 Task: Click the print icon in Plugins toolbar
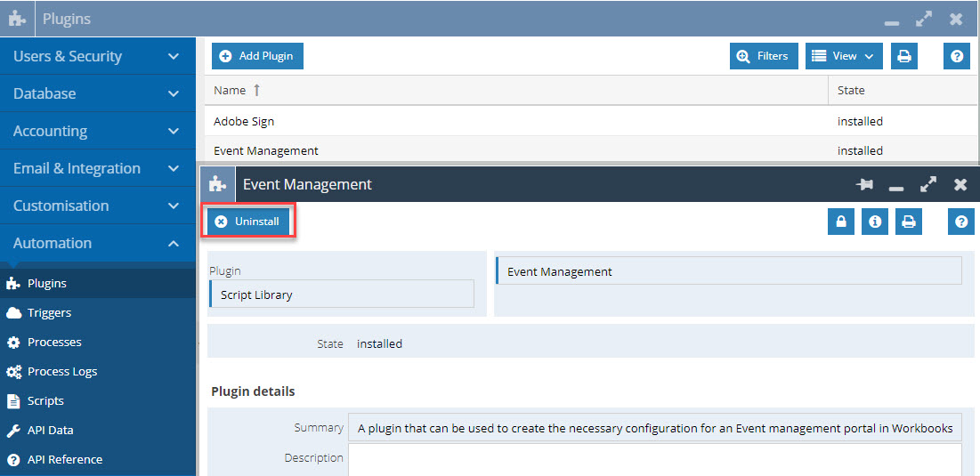click(903, 56)
